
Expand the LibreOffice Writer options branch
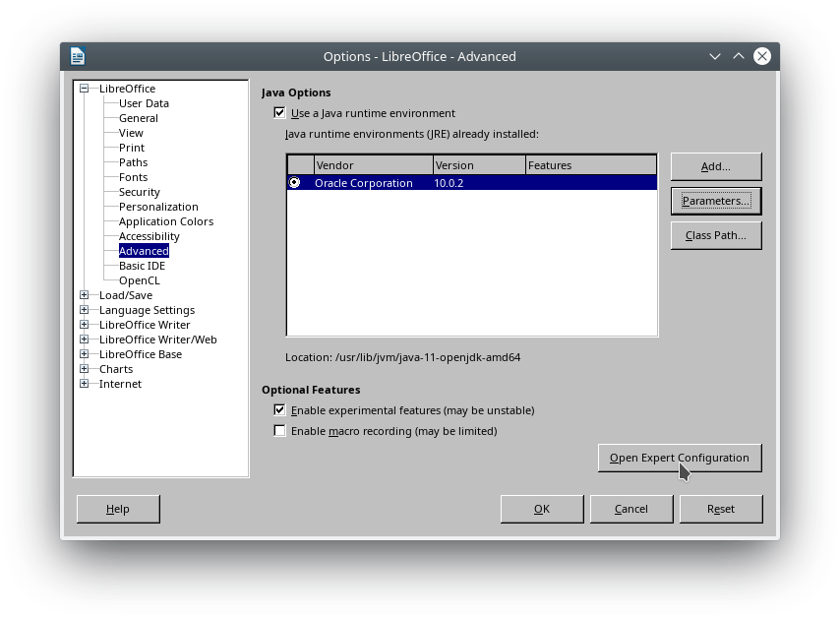[85, 325]
